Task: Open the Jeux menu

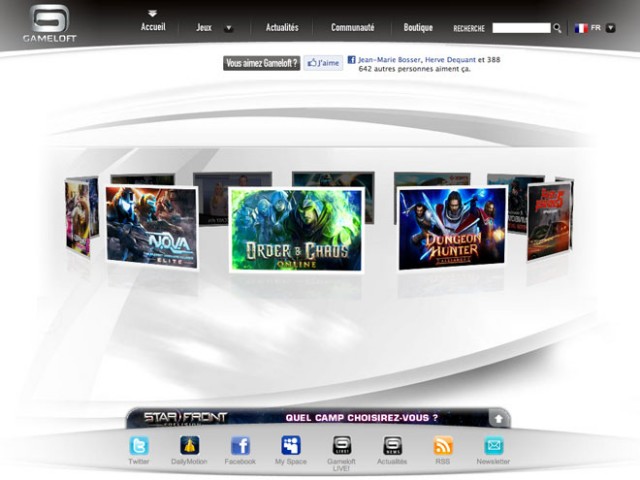Action: click(204, 27)
